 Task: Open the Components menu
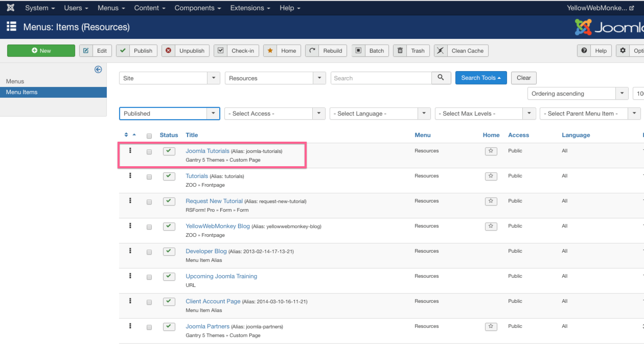pos(198,8)
